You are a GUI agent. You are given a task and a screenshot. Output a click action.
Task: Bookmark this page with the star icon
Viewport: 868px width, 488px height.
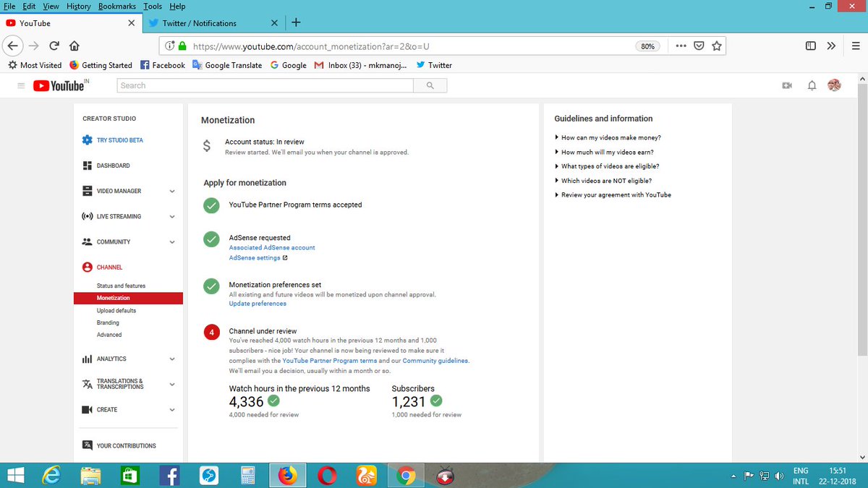(x=717, y=46)
